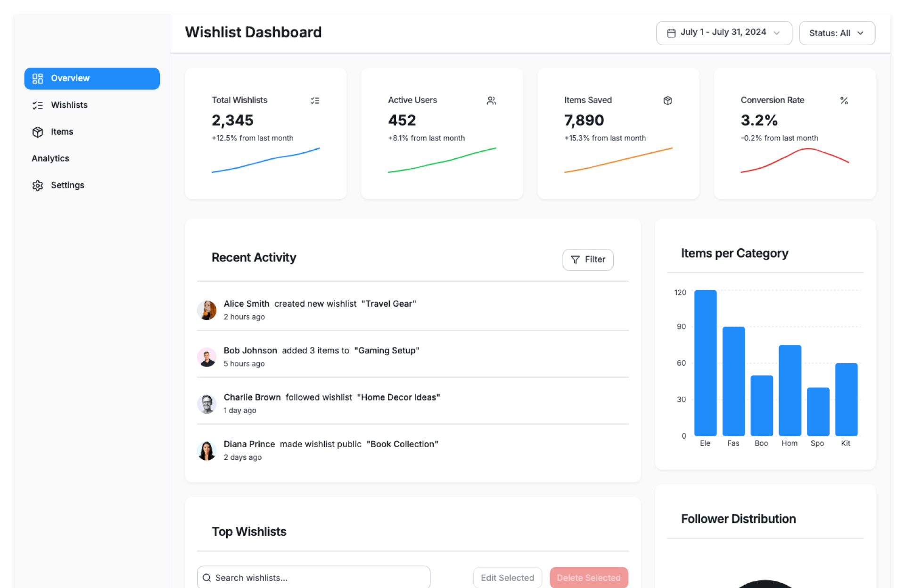Image resolution: width=905 pixels, height=588 pixels.
Task: Click the Overview grid icon in sidebar
Action: pos(38,78)
